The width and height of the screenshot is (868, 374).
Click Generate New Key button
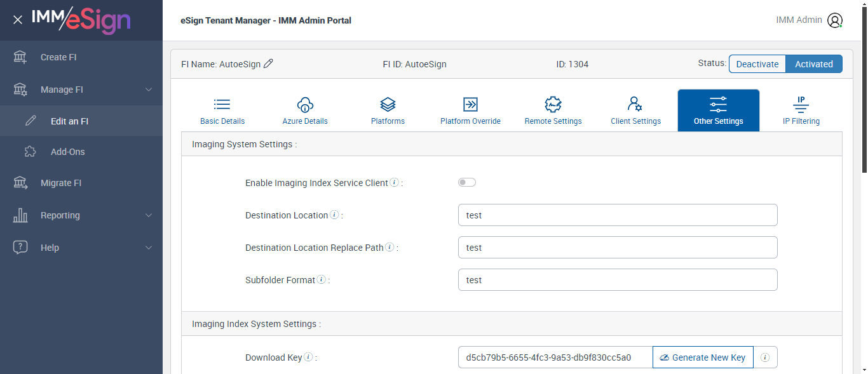pyautogui.click(x=703, y=357)
